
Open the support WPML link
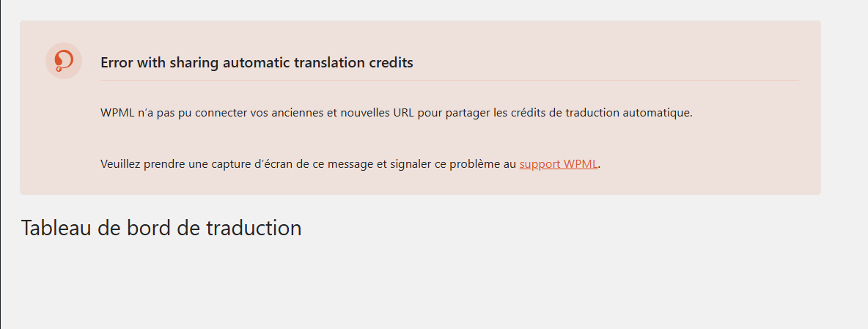(x=559, y=164)
